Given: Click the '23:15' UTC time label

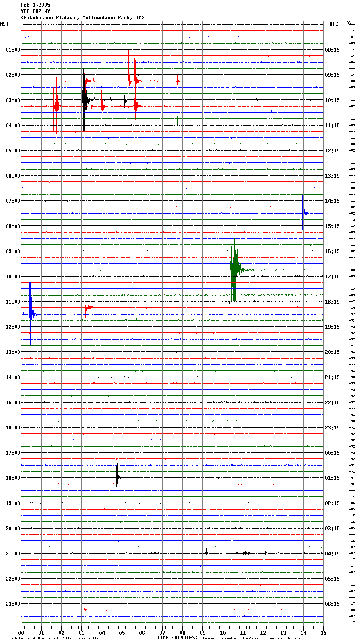Looking at the screenshot, I should point(332,428).
